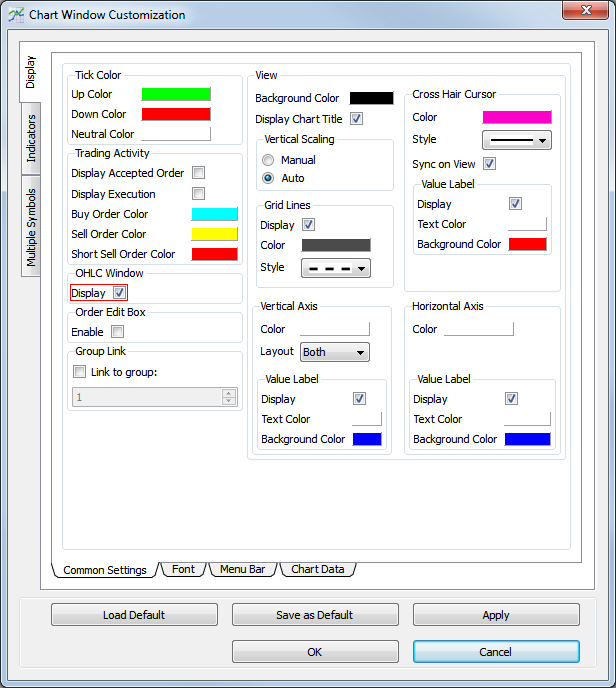Select the Manual vertical scaling option

(268, 160)
